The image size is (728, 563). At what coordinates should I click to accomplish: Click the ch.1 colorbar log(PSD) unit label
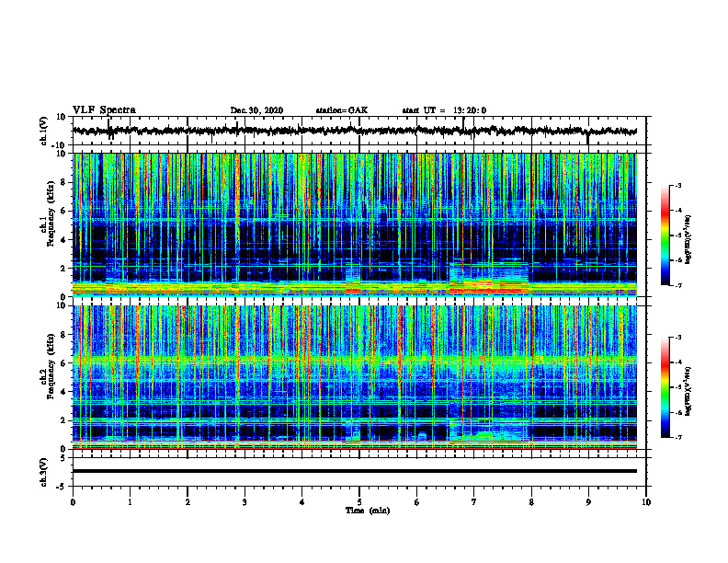[688, 239]
